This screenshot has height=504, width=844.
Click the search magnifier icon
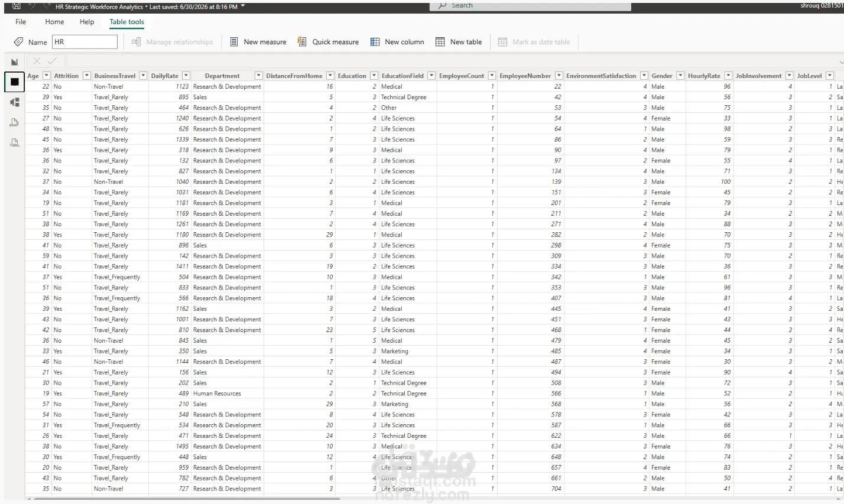coord(442,5)
